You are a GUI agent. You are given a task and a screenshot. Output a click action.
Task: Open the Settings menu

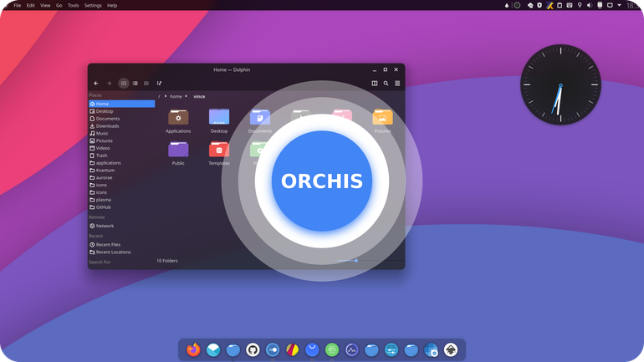click(93, 5)
